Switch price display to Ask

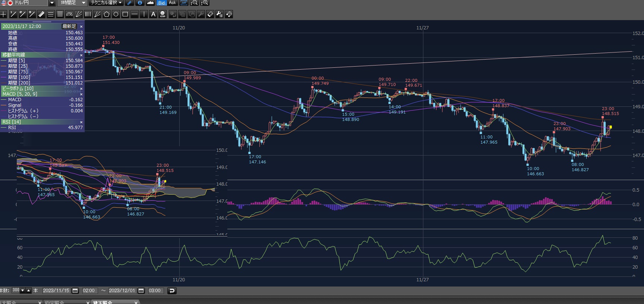coord(172,3)
